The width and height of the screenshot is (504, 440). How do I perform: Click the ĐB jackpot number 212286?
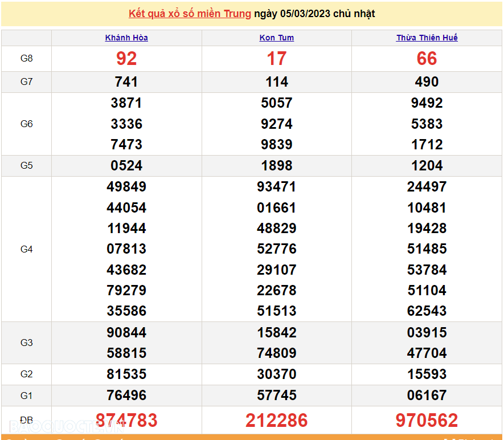[x=276, y=421]
